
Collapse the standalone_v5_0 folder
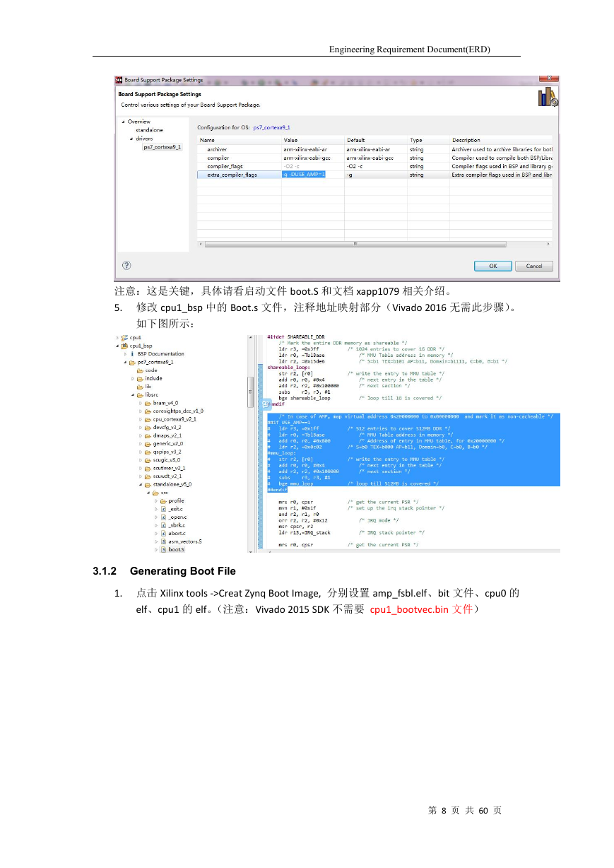[141, 484]
